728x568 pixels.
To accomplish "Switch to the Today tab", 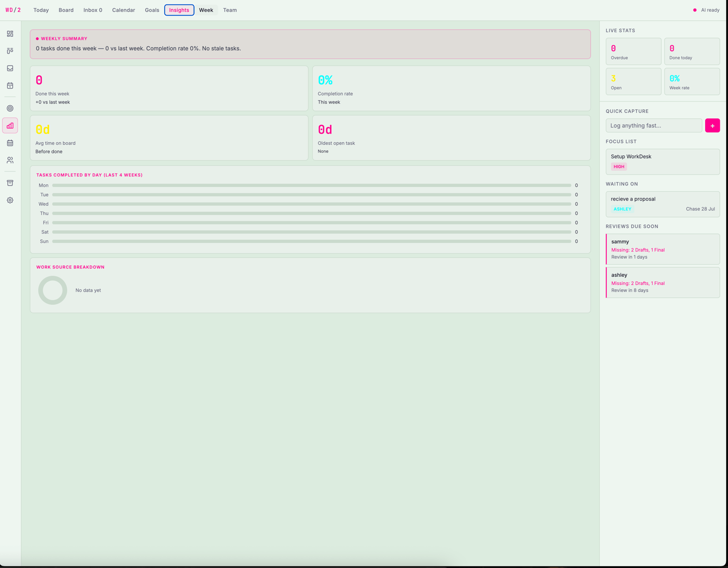I will point(41,10).
